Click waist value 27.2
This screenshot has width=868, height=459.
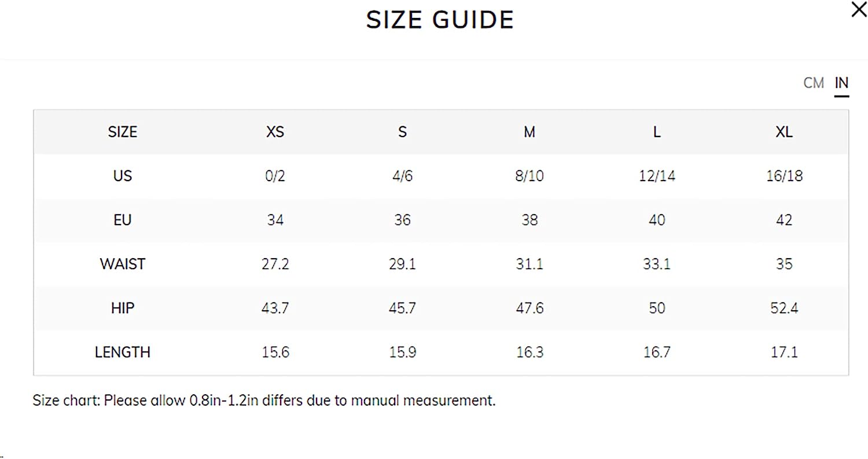[x=275, y=264]
